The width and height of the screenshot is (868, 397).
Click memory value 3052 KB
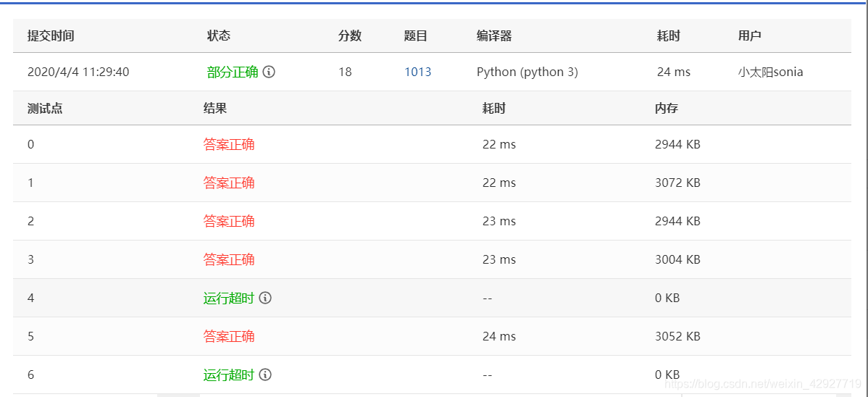[677, 336]
